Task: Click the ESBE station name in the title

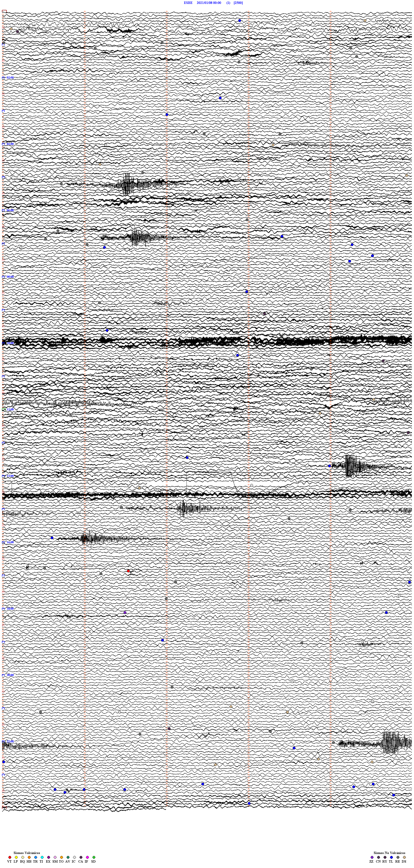Action: coord(188,3)
